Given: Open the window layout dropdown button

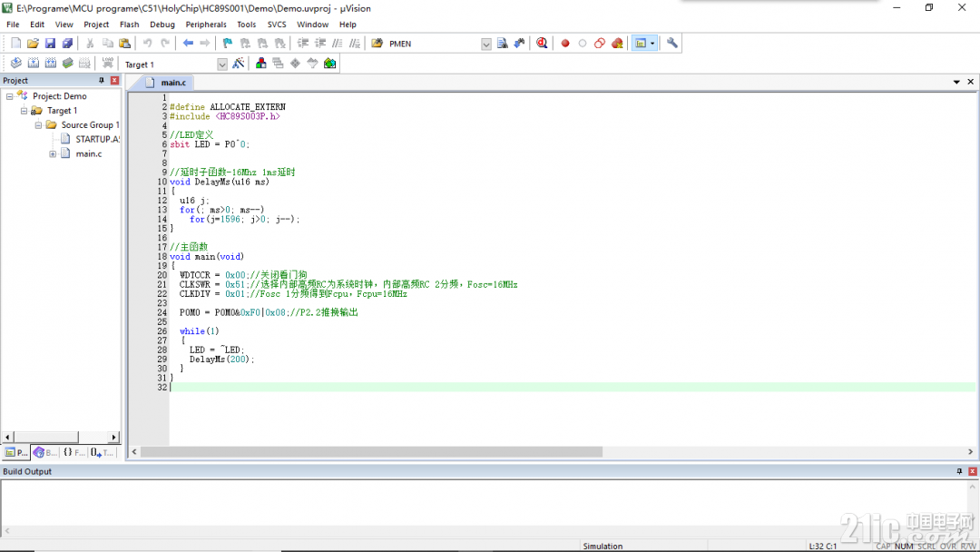Looking at the screenshot, I should click(644, 44).
